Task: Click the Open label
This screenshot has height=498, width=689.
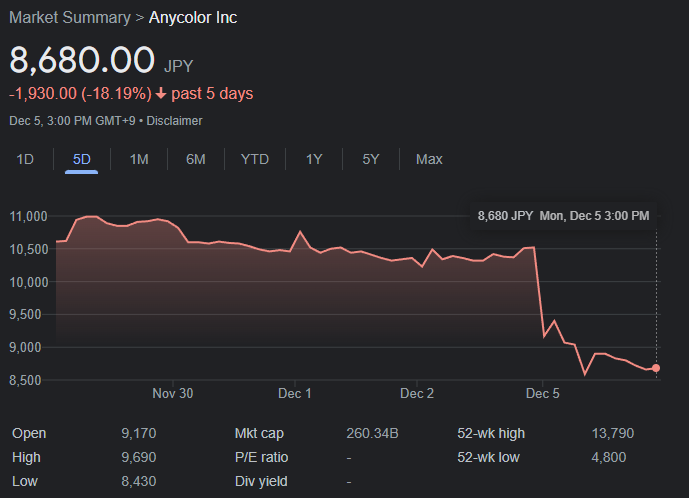Action: click(x=29, y=433)
